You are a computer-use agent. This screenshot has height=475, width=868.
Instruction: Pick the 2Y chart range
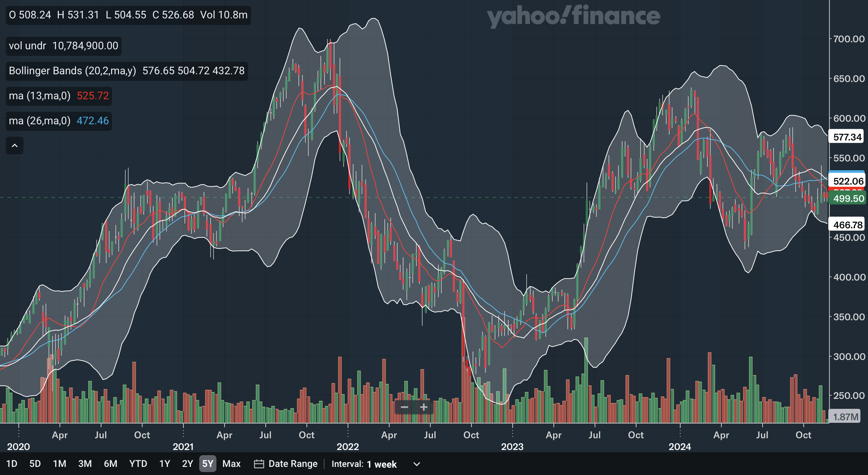[187, 464]
